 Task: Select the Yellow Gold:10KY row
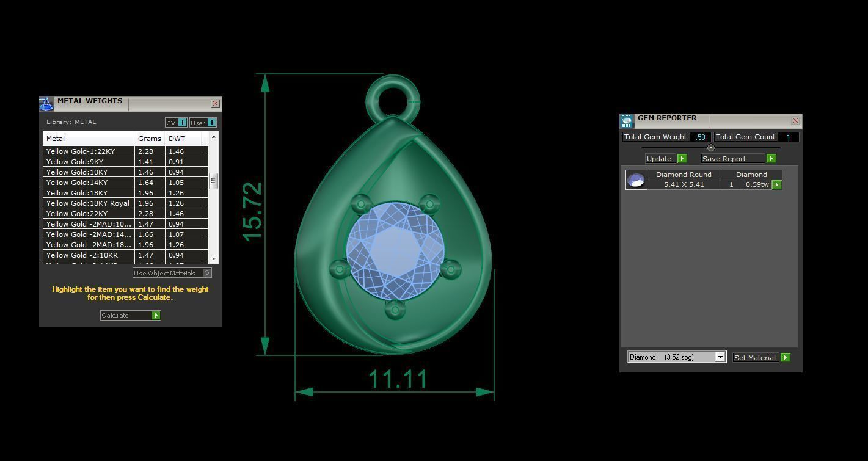point(125,172)
